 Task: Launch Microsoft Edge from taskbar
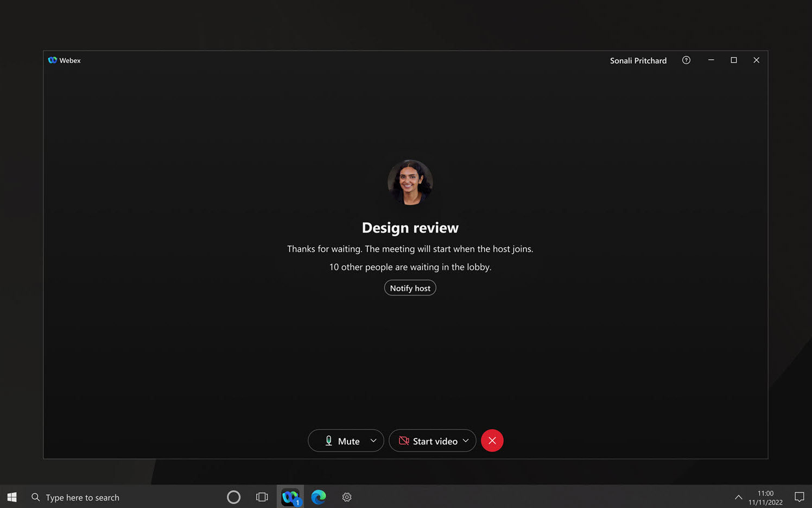[x=319, y=497]
